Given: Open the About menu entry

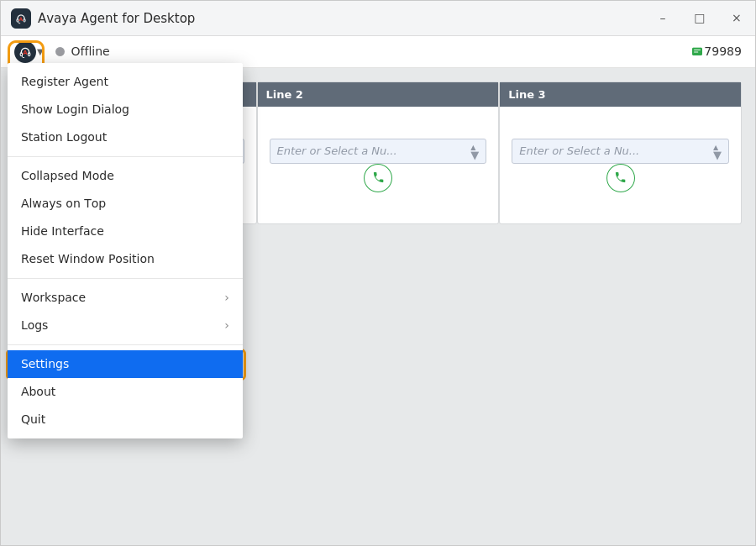Looking at the screenshot, I should [125, 391].
